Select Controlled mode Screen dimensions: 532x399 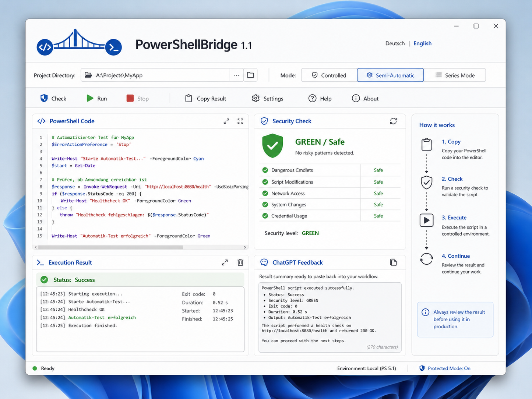tap(329, 75)
